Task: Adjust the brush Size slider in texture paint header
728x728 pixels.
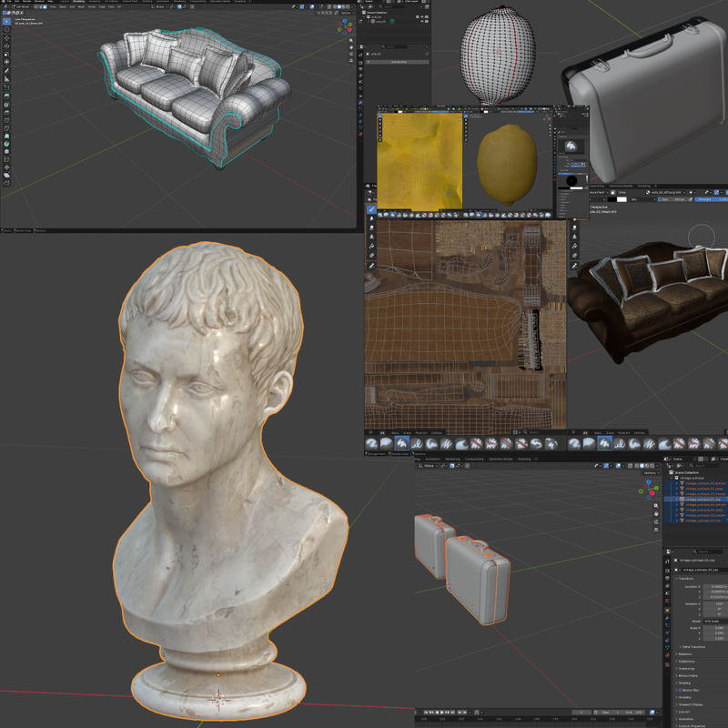Action: point(673,199)
